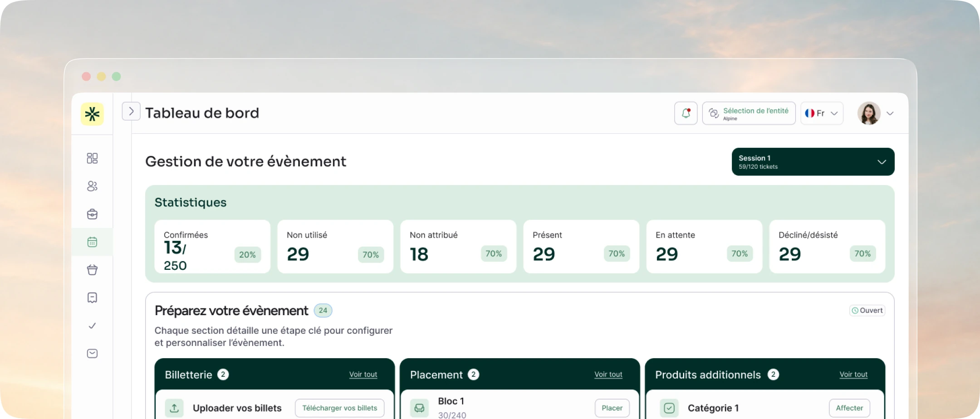Image resolution: width=980 pixels, height=419 pixels.
Task: Click the red macOS close window dot
Action: pyautogui.click(x=86, y=77)
